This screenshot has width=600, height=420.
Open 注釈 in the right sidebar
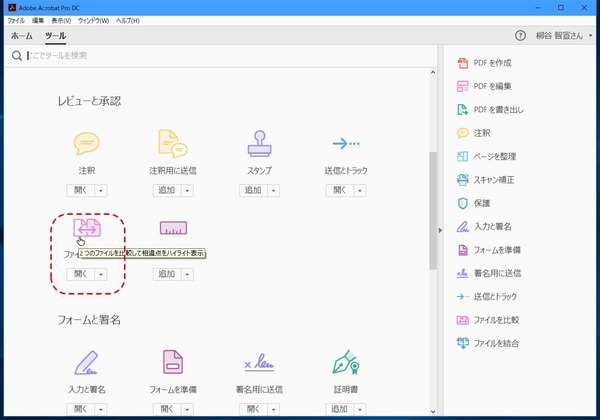click(x=474, y=133)
